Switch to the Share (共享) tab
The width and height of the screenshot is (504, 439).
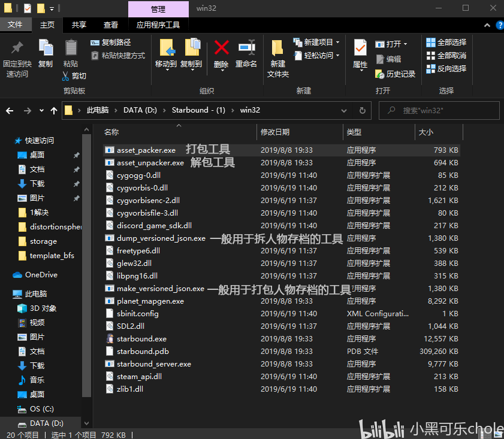(79, 25)
